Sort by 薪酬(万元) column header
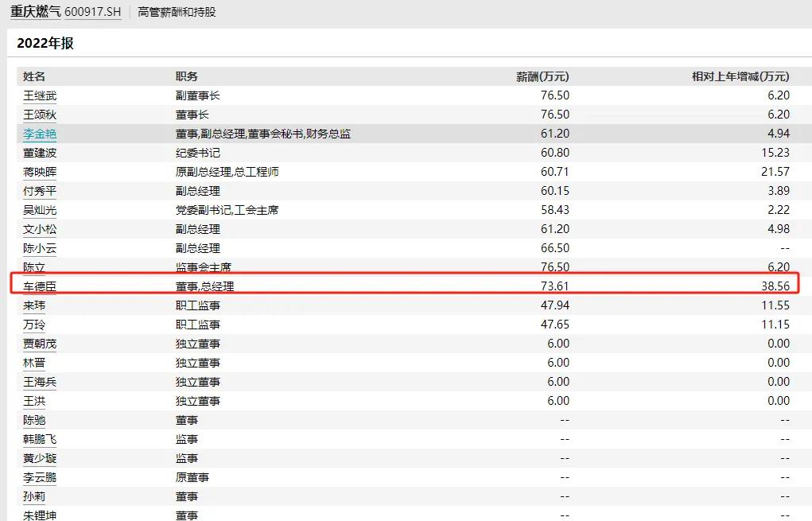The image size is (812, 521). 542,76
